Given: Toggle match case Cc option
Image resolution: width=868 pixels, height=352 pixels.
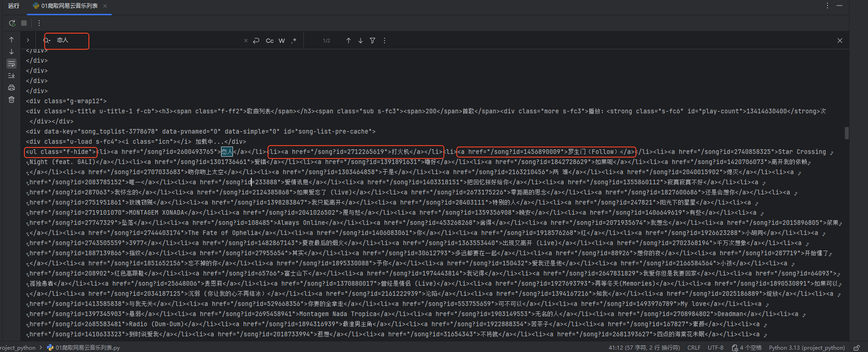Looking at the screenshot, I should [x=270, y=41].
